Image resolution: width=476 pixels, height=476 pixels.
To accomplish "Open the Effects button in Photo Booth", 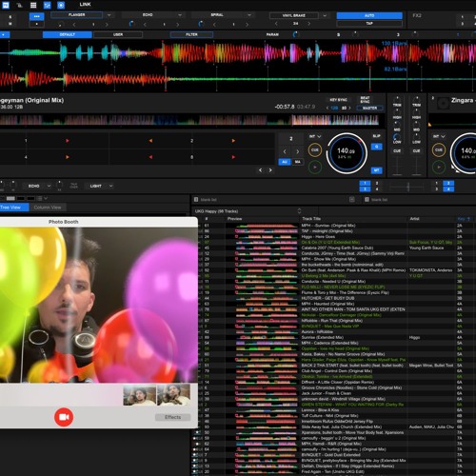I will click(173, 417).
